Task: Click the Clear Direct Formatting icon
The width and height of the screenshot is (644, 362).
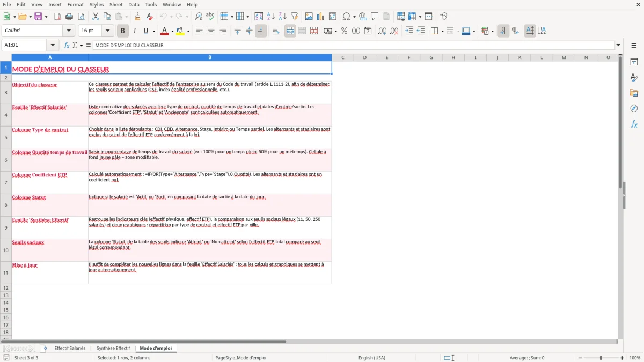Action: pyautogui.click(x=150, y=17)
